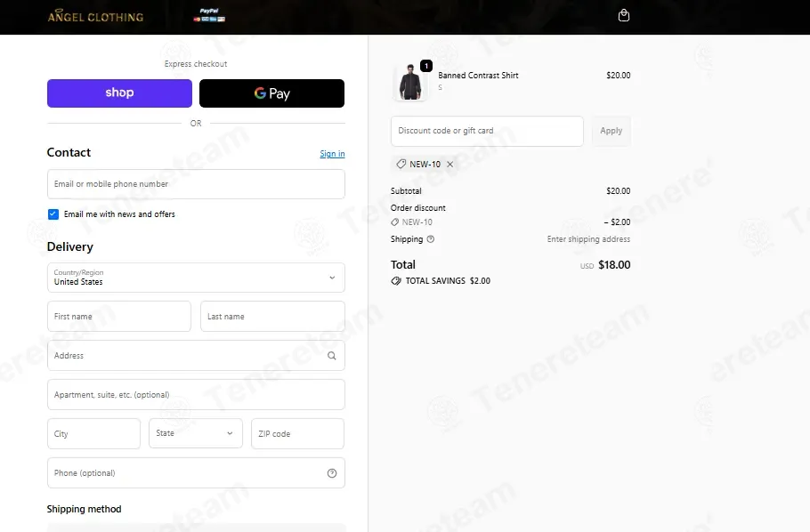The width and height of the screenshot is (810, 532).
Task: Focus the Email or mobile phone field
Action: click(196, 184)
